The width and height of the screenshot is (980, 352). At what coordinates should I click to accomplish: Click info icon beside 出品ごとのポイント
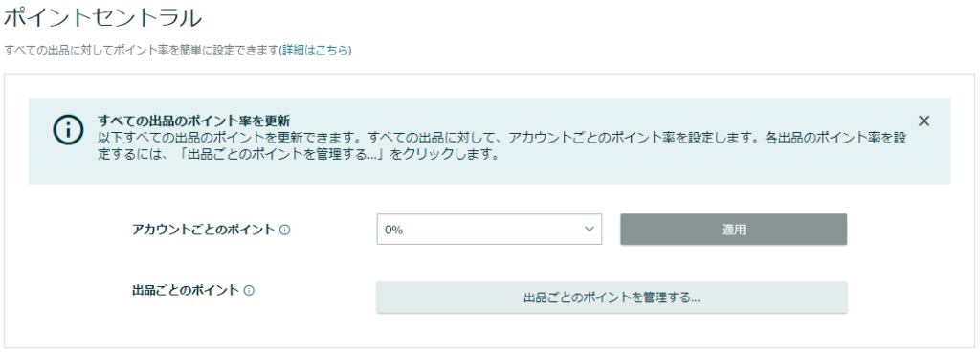click(x=249, y=290)
